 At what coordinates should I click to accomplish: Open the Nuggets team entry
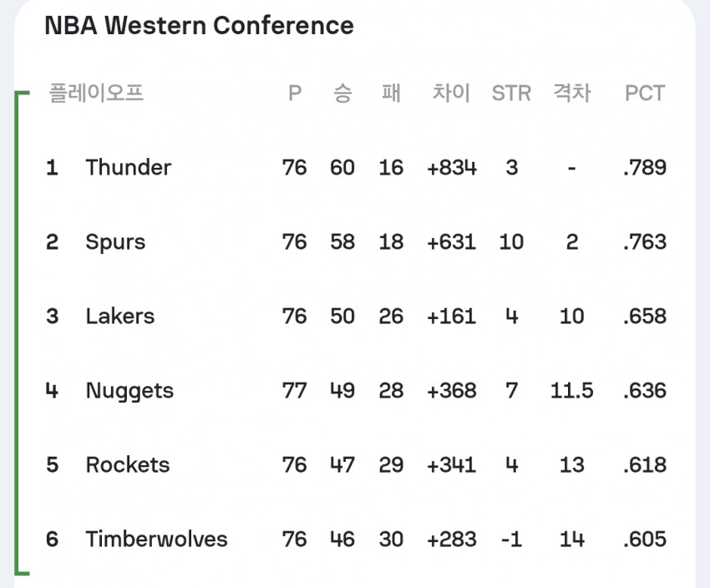tap(129, 391)
